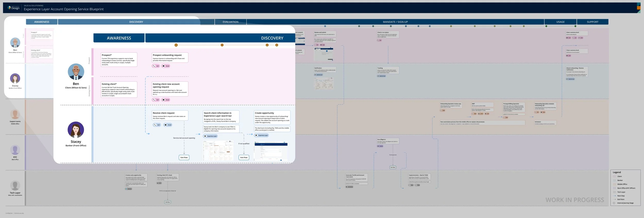
Task: Click Call chip under Receive client request
Action: [157, 125]
